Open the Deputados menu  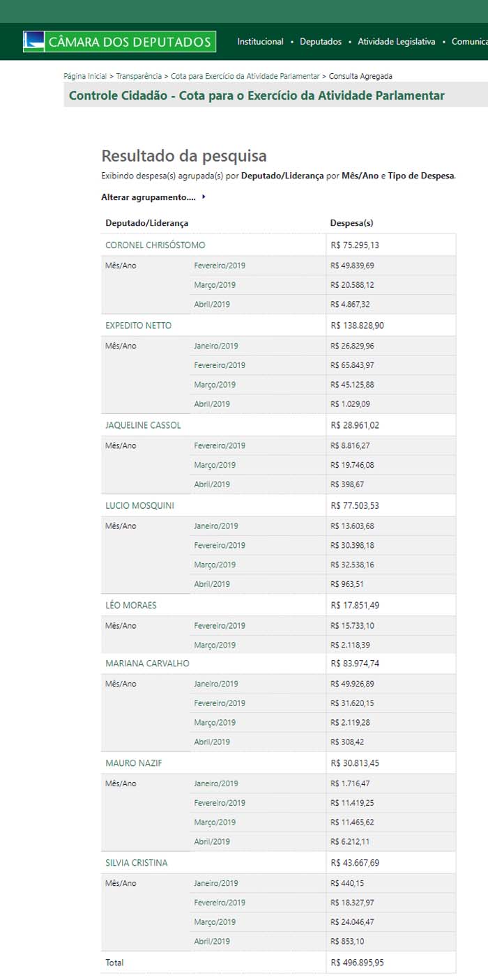pos(321,42)
